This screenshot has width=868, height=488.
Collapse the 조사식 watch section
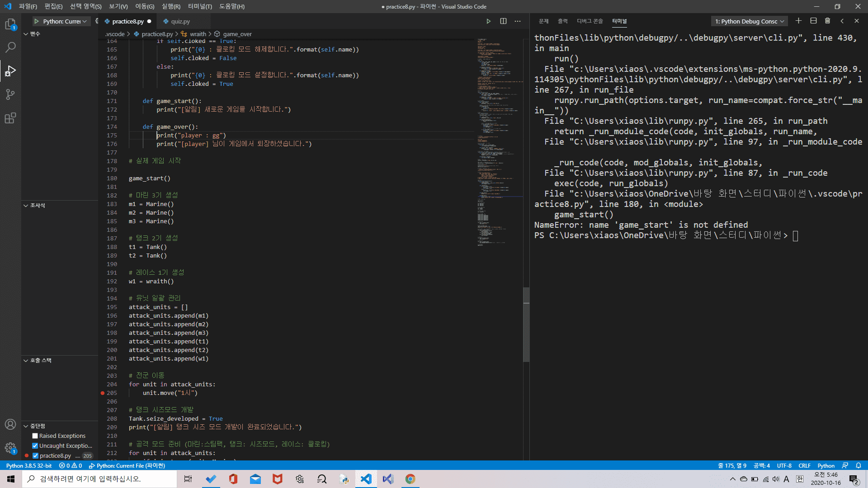pyautogui.click(x=26, y=206)
